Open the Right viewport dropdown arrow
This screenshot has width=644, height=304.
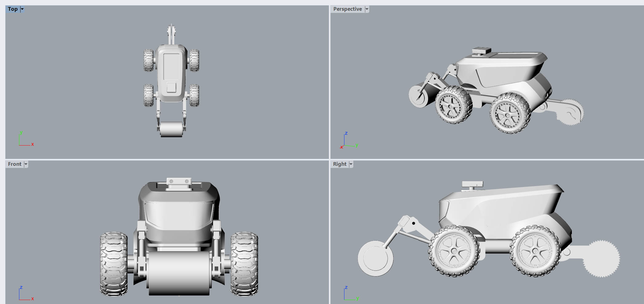tap(351, 164)
